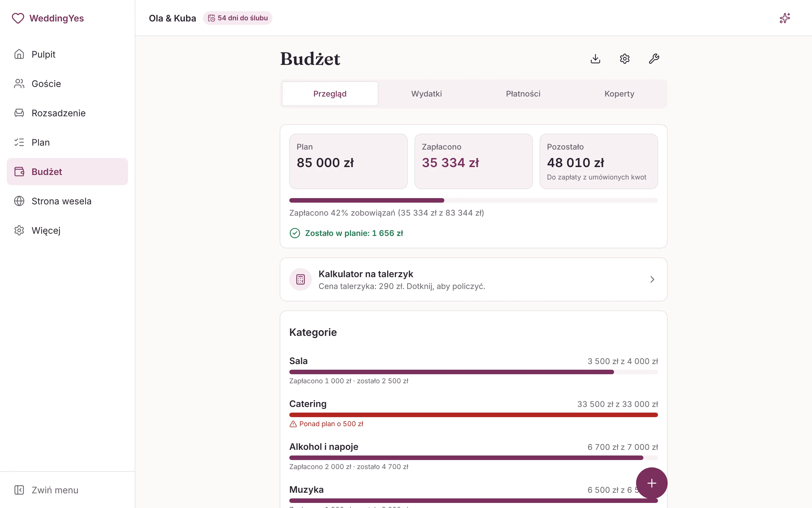Click the text 33 500 zł z 33 000 zł

click(x=617, y=404)
